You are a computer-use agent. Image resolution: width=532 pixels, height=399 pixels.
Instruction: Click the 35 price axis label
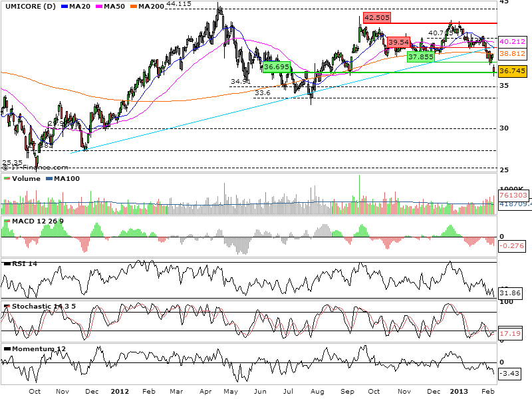pyautogui.click(x=504, y=86)
